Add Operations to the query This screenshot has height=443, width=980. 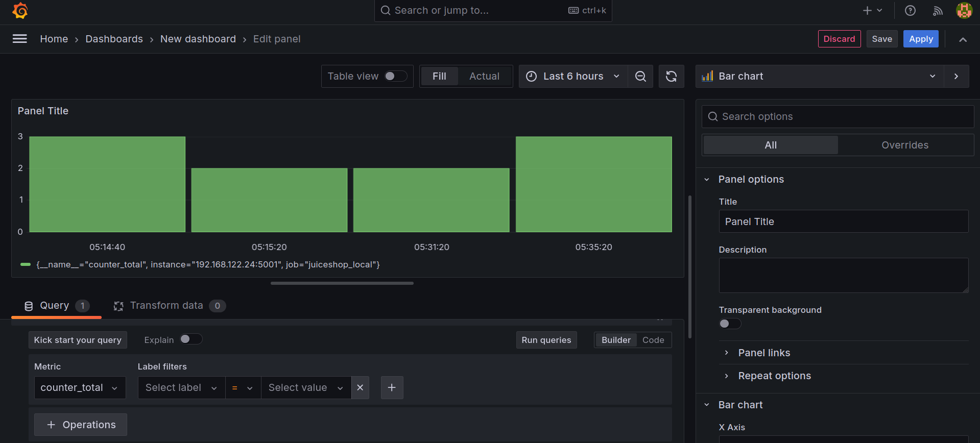point(81,425)
